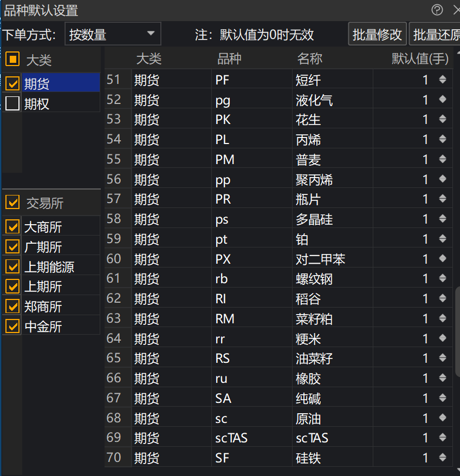The width and height of the screenshot is (460, 476).
Task: Click spinner arrows for sc 原油 row
Action: pyautogui.click(x=443, y=418)
